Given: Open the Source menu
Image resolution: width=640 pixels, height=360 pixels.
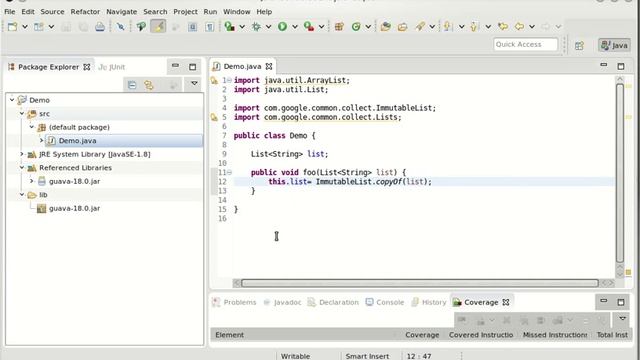Looking at the screenshot, I should tap(52, 12).
